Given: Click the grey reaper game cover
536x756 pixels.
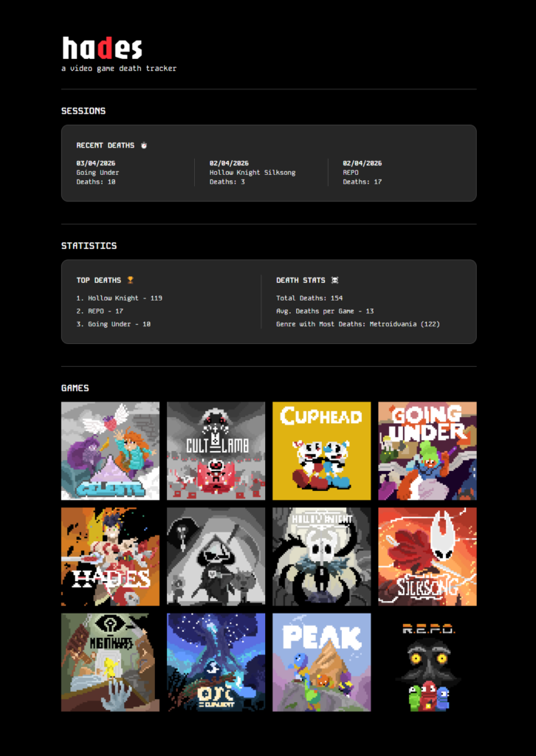Looking at the screenshot, I should [216, 556].
